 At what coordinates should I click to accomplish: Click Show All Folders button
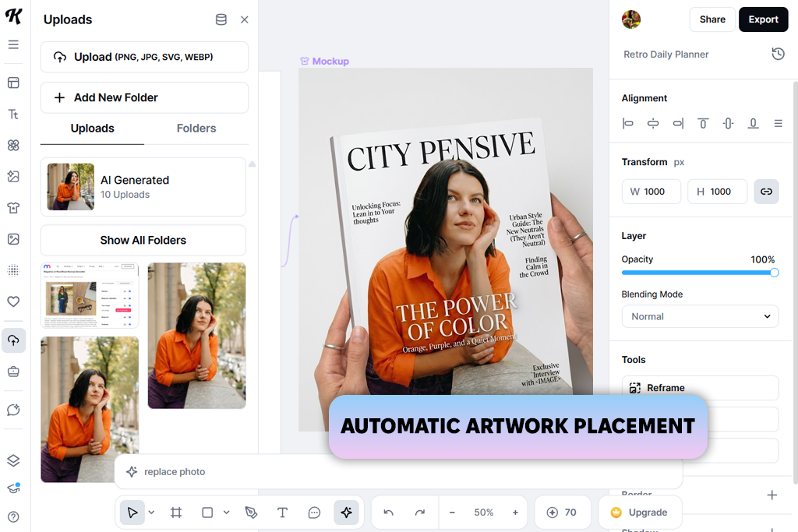click(143, 240)
